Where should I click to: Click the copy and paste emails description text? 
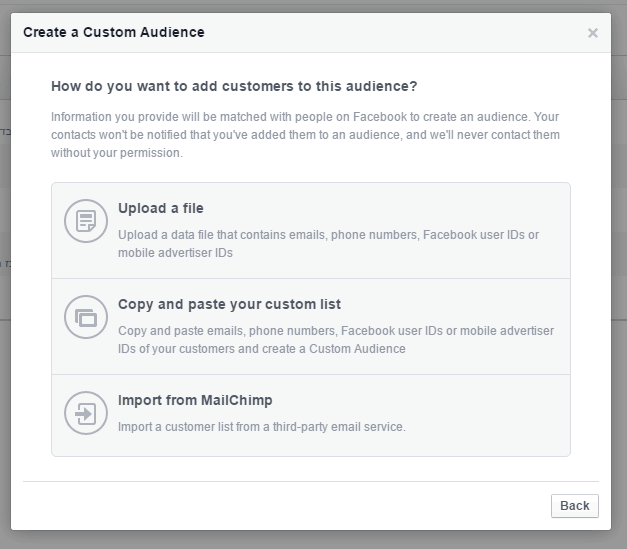(x=335, y=340)
